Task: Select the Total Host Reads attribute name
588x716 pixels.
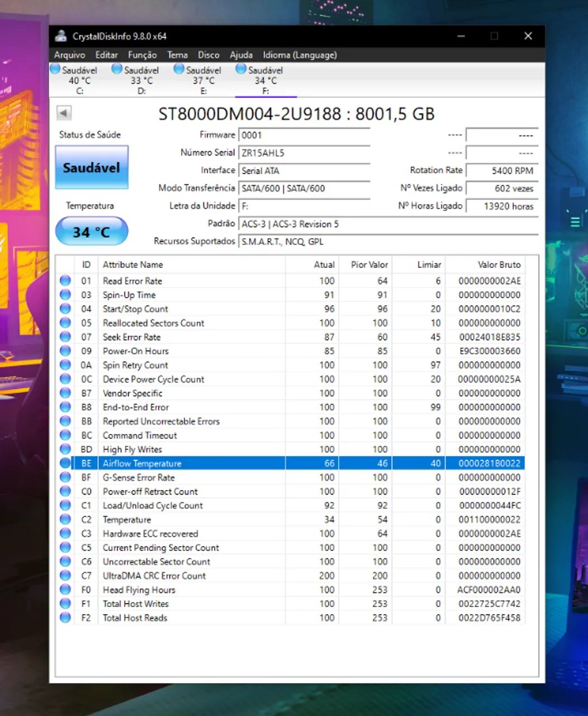Action: (135, 618)
